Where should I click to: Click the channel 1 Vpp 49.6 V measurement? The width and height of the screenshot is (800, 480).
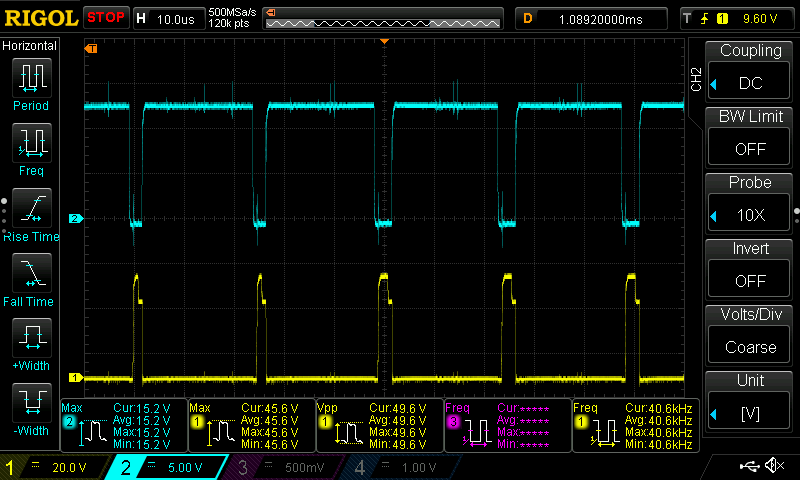click(x=380, y=425)
